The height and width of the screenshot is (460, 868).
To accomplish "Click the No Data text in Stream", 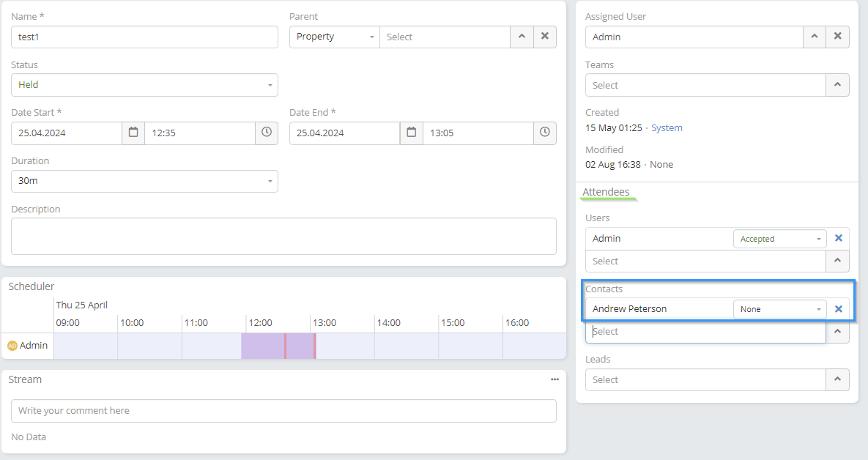I will (x=29, y=437).
